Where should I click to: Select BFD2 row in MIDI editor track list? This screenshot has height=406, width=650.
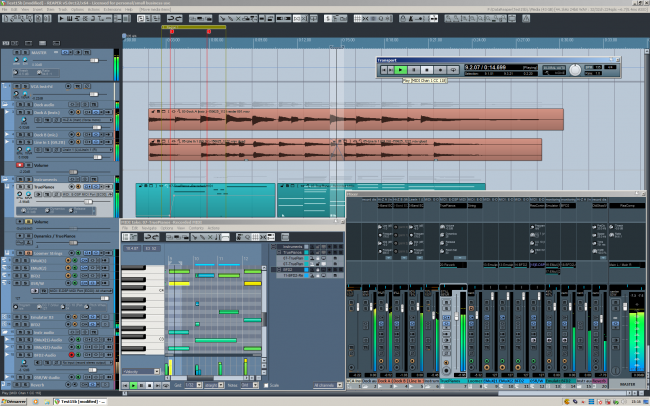tap(307, 270)
